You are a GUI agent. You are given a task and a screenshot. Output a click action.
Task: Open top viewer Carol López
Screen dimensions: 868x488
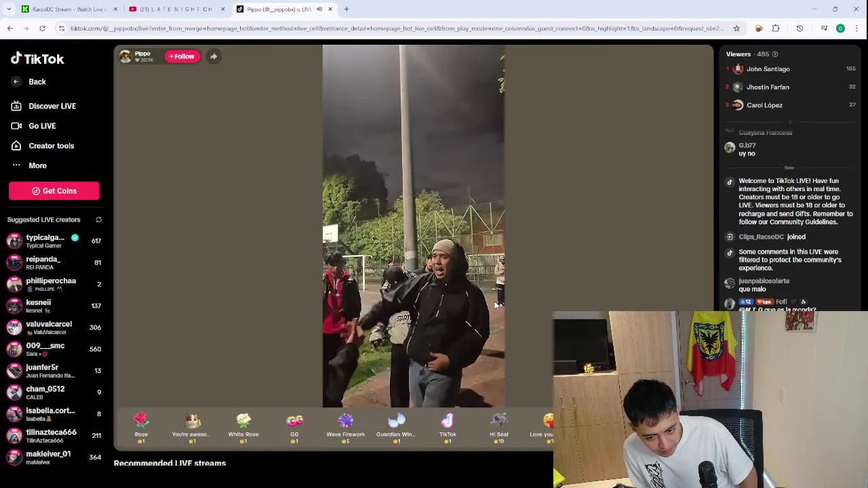[x=791, y=105]
